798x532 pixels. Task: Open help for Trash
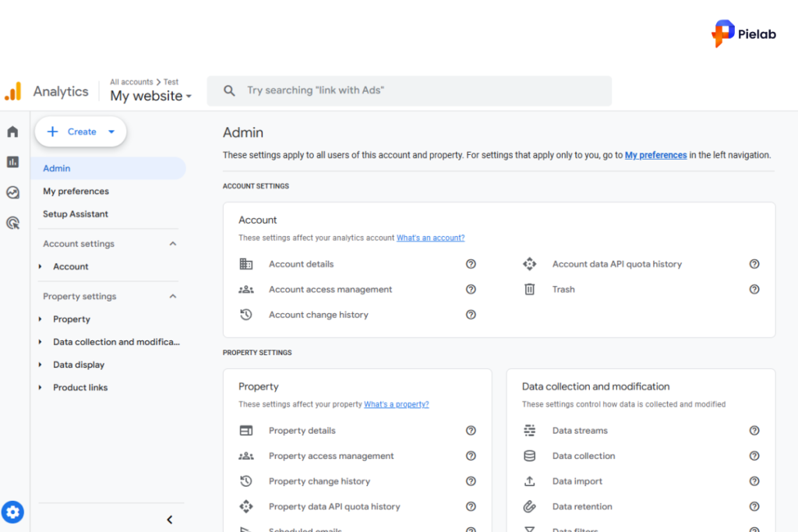[x=754, y=290]
